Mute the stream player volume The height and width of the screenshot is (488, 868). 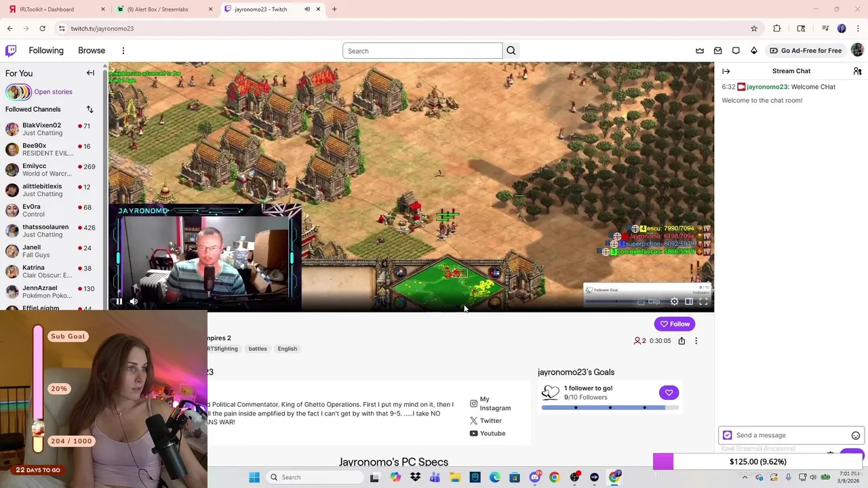pyautogui.click(x=134, y=302)
